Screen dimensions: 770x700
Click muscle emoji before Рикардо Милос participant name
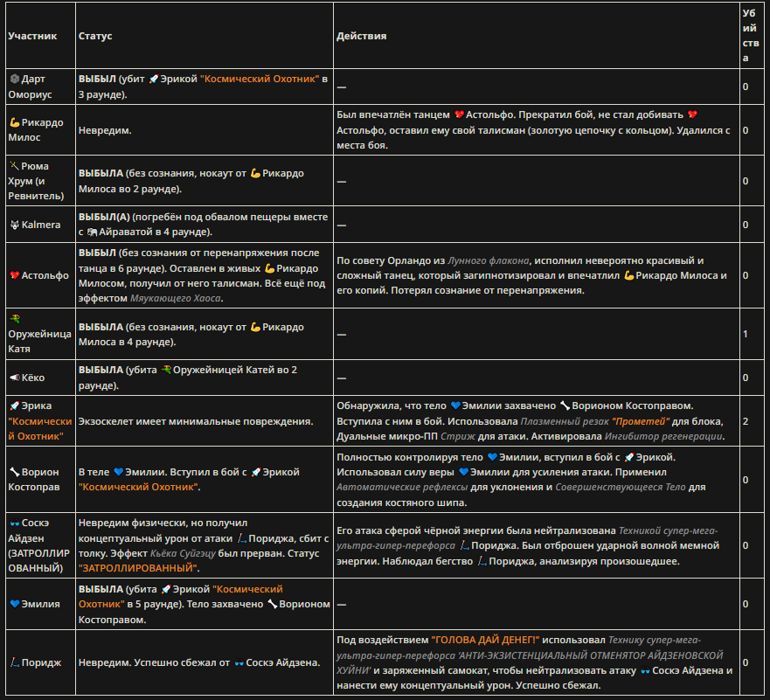[x=14, y=122]
